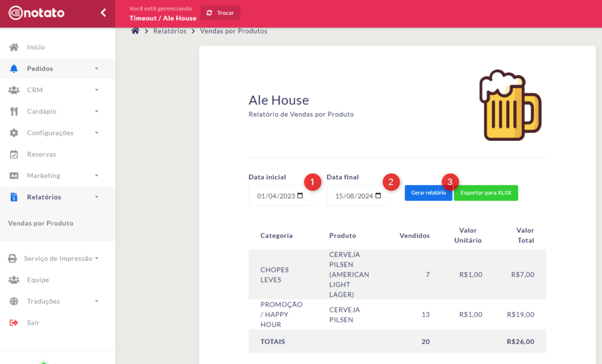Image resolution: width=602 pixels, height=364 pixels.
Task: Expand the CRM menu arrow
Action: pos(96,90)
